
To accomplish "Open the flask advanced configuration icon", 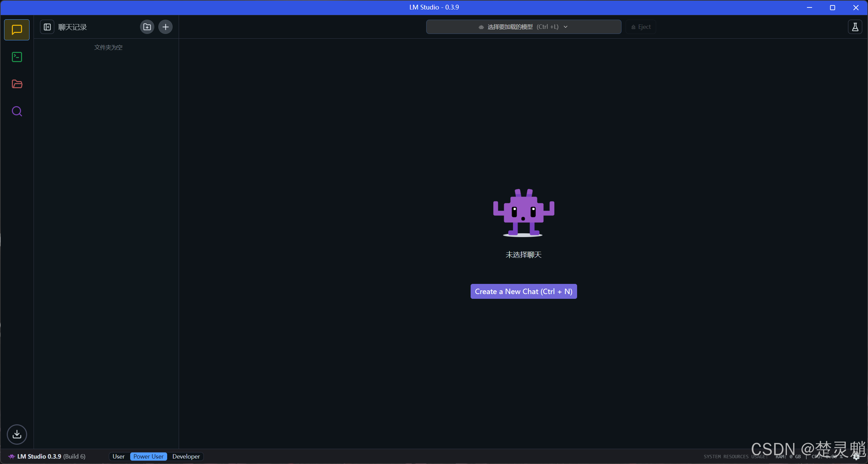I will point(855,27).
